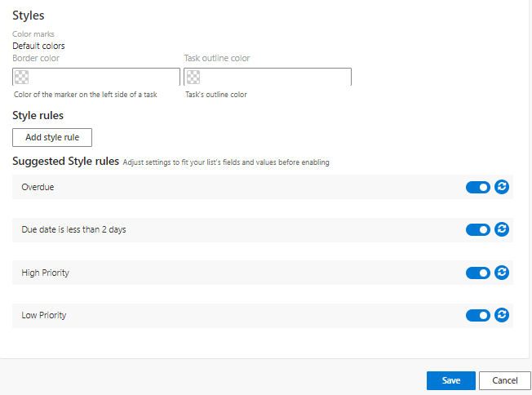
Task: Save the style settings
Action: 451,380
